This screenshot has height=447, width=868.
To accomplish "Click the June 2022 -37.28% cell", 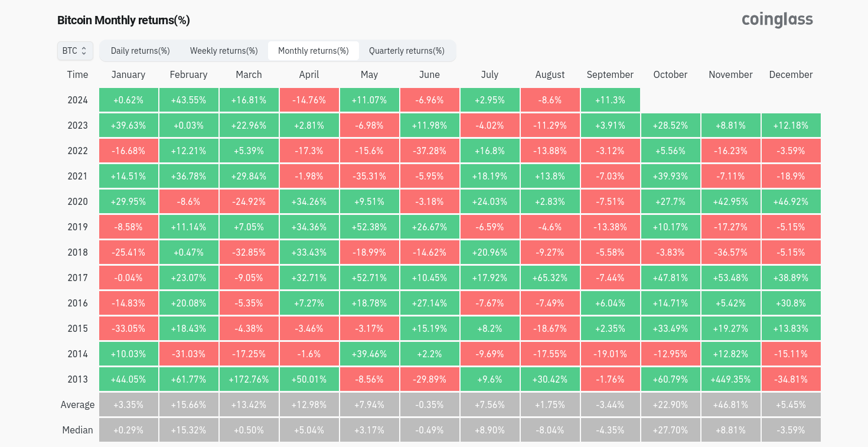I will point(429,151).
